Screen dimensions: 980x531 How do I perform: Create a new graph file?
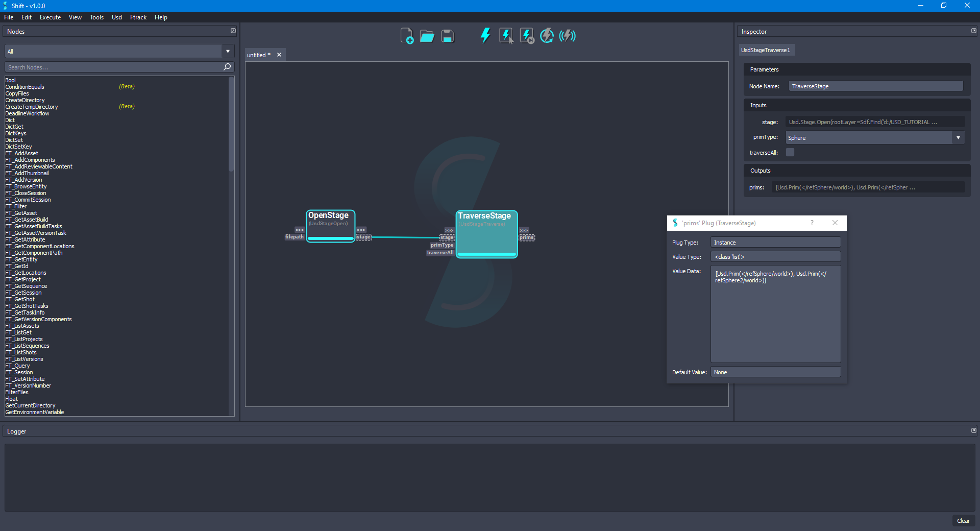pos(407,36)
